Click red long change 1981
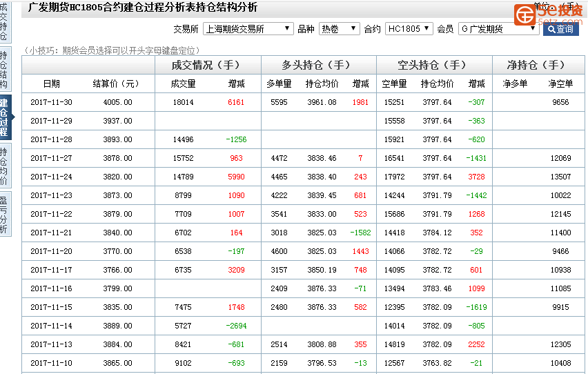588x374 pixels. point(360,102)
